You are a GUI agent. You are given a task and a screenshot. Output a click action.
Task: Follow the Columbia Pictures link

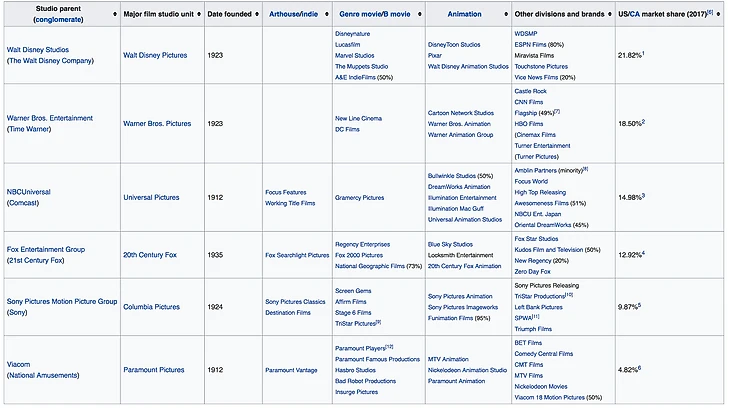[151, 307]
